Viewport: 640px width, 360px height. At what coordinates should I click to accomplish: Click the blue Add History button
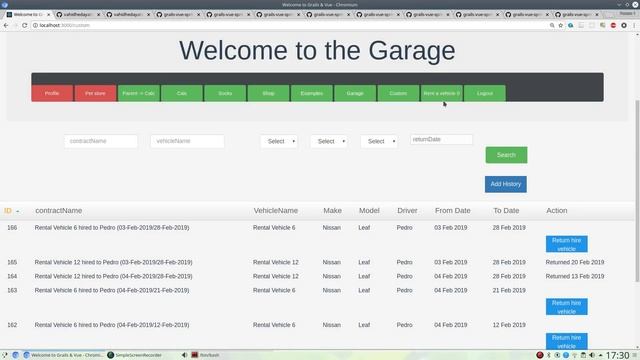tap(506, 184)
